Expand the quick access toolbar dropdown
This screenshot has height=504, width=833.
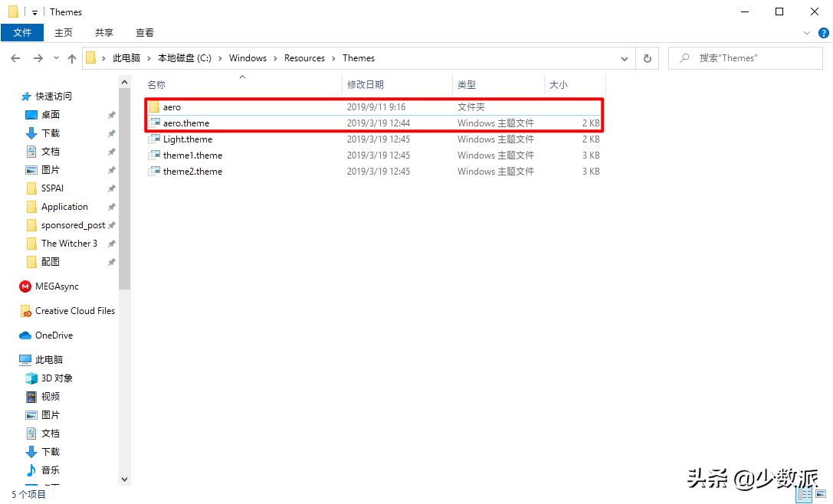[34, 11]
